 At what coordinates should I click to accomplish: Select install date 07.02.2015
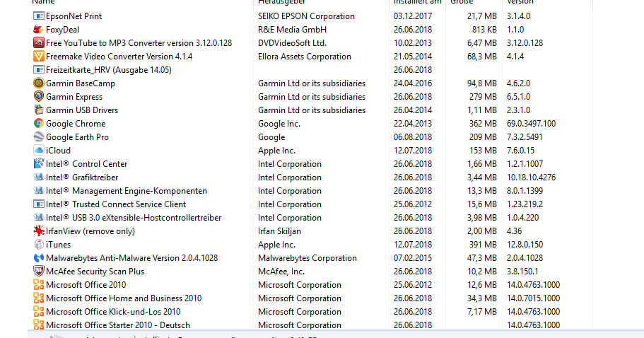point(413,258)
